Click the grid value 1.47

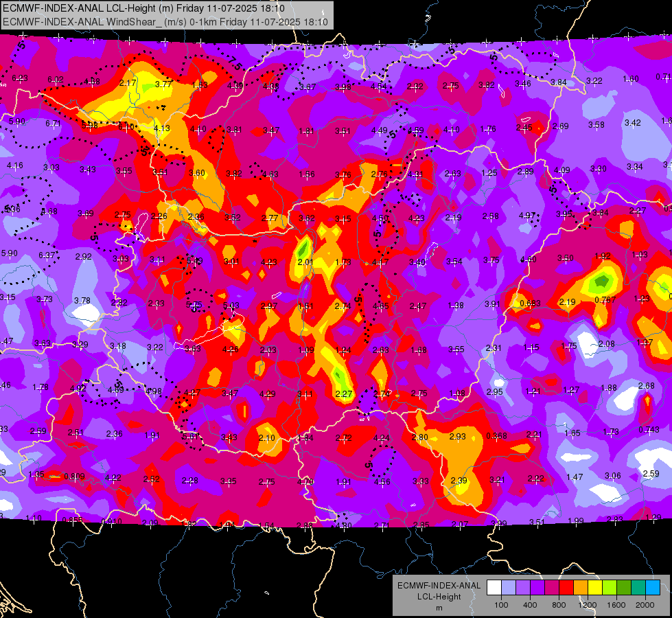point(575,477)
